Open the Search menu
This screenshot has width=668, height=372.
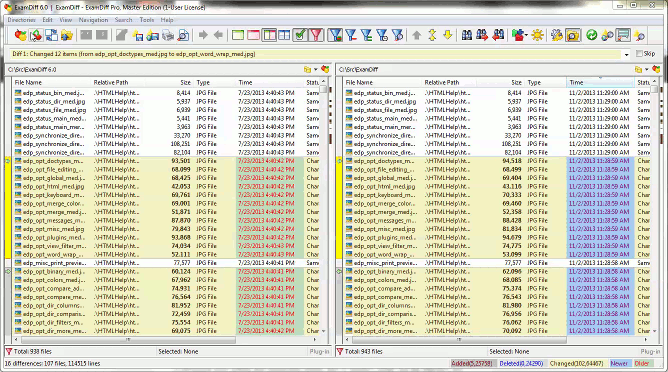[124, 20]
